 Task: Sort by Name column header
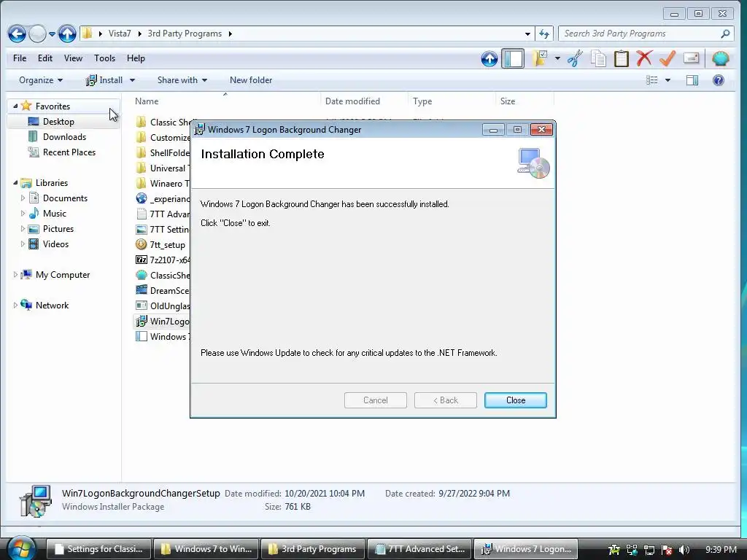[x=147, y=101]
